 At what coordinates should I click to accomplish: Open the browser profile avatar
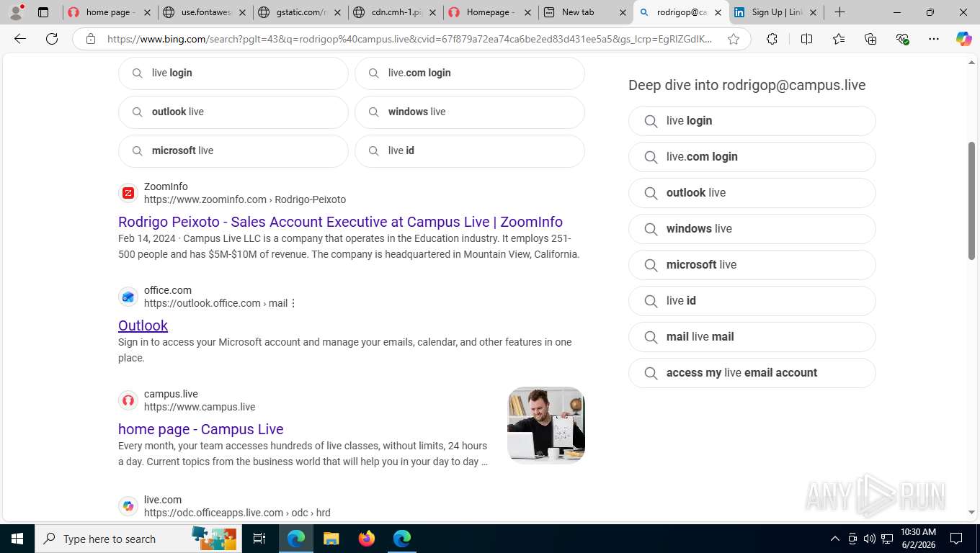(x=16, y=12)
